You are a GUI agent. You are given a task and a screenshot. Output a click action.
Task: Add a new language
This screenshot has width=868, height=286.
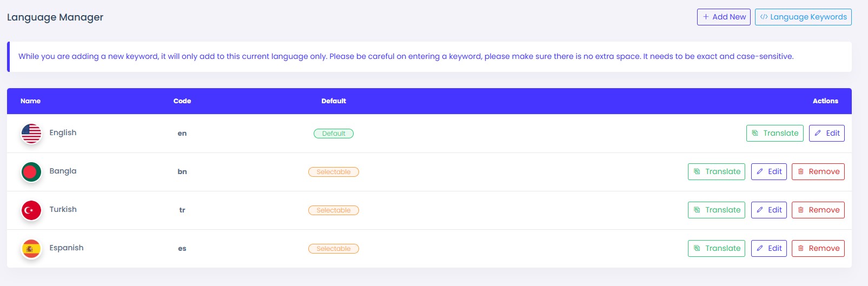coord(724,17)
